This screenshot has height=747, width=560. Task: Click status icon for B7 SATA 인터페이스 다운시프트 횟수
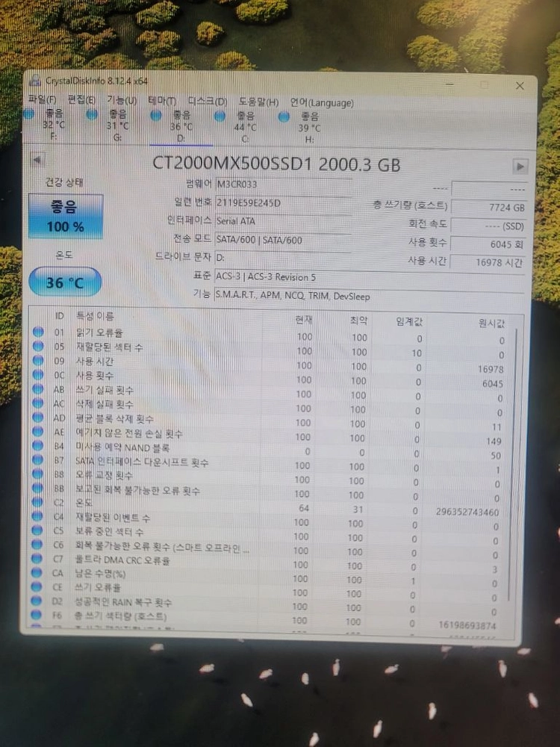pos(37,460)
